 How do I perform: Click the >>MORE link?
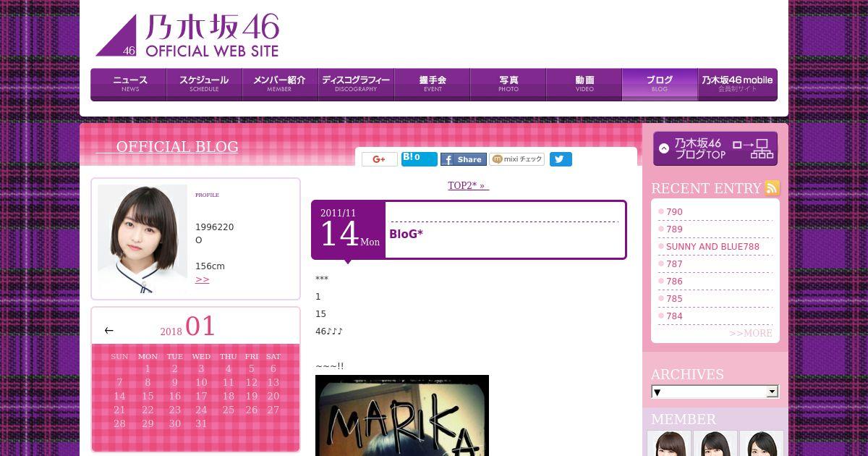(x=751, y=333)
